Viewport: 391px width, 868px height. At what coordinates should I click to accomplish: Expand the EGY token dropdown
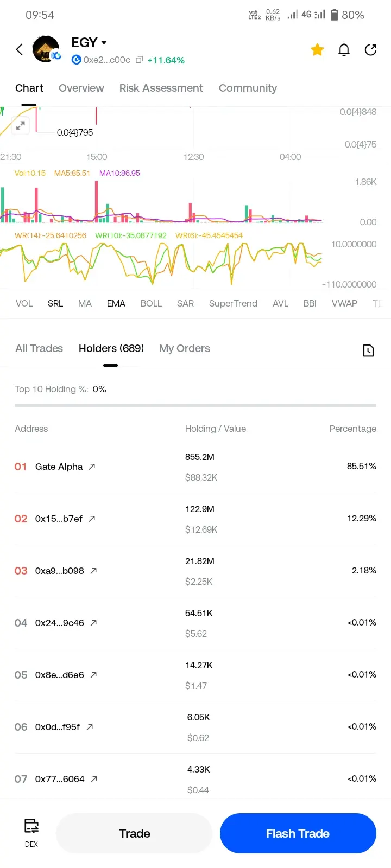point(104,42)
